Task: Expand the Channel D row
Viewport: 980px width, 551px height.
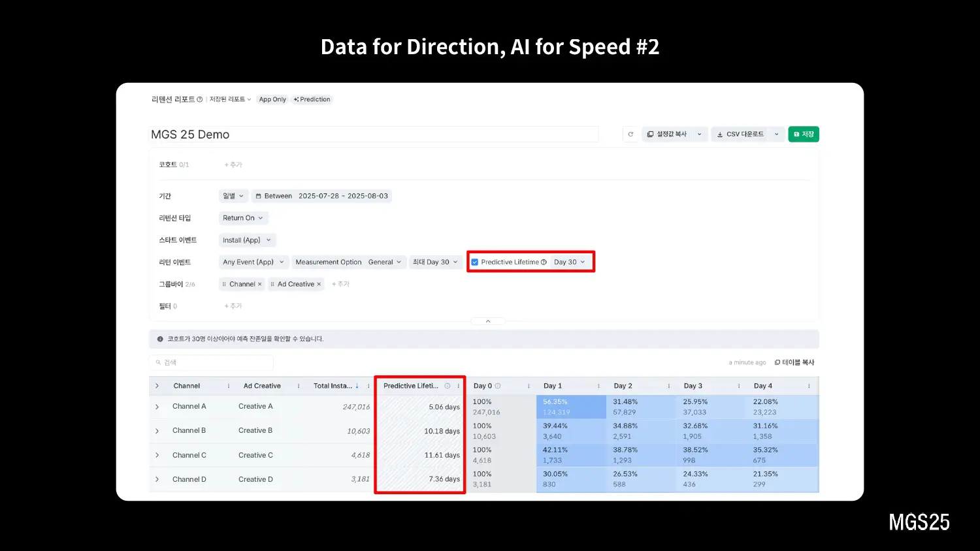Action: (157, 480)
